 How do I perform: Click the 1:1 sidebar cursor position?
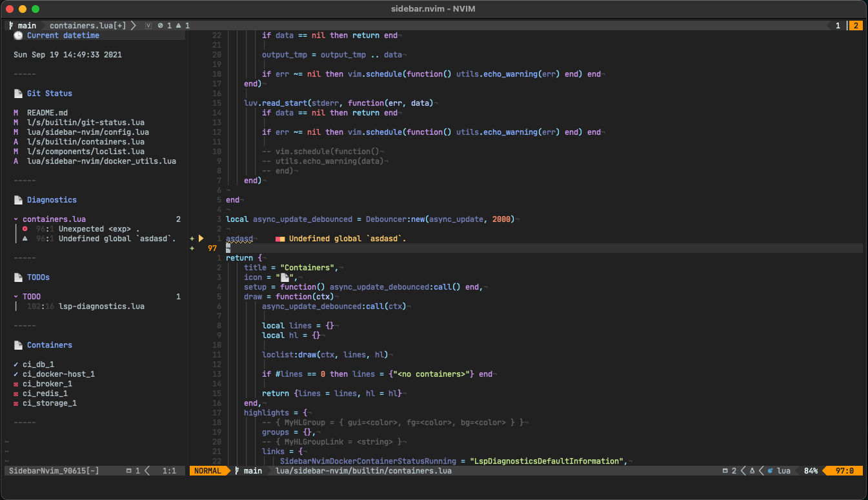169,471
